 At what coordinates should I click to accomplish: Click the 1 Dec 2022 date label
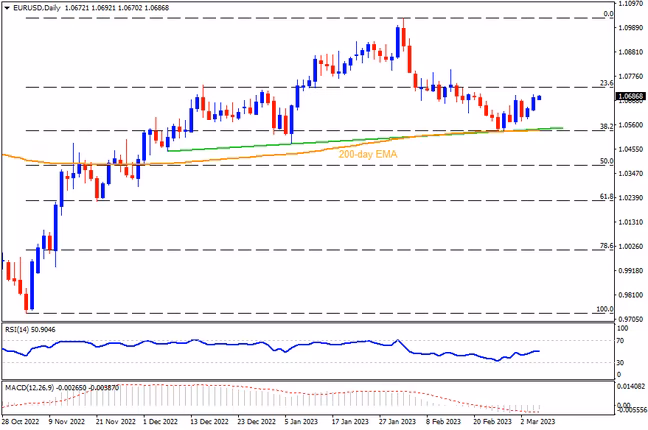160,422
